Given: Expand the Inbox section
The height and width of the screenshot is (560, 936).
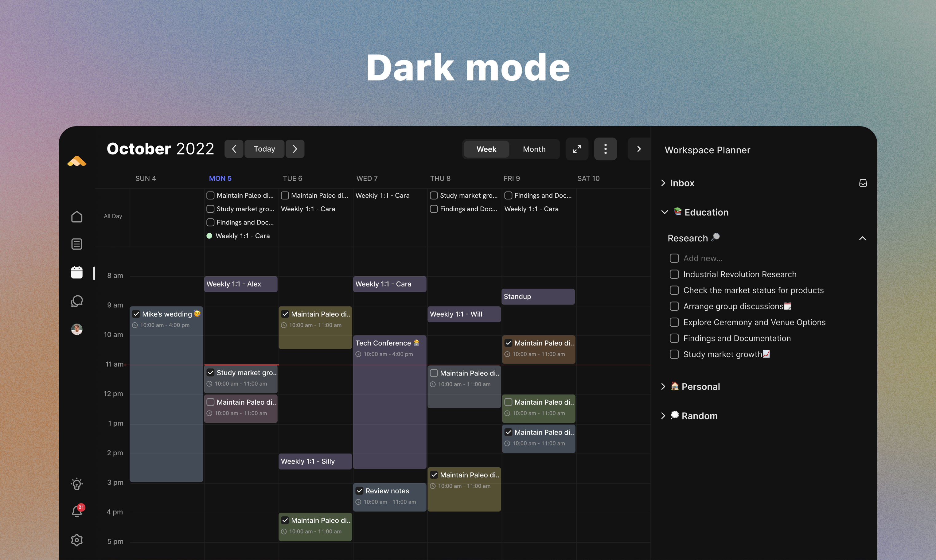Looking at the screenshot, I should pyautogui.click(x=663, y=183).
